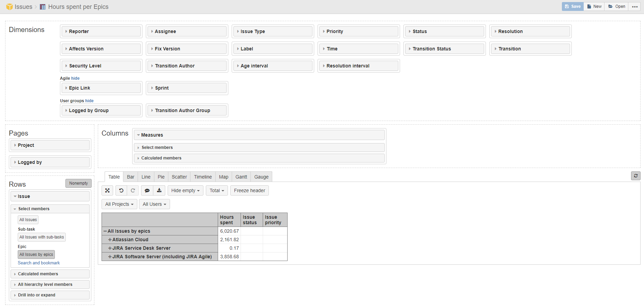Toggle the Nonempty rows option
This screenshot has height=308, width=644.
pyautogui.click(x=78, y=183)
